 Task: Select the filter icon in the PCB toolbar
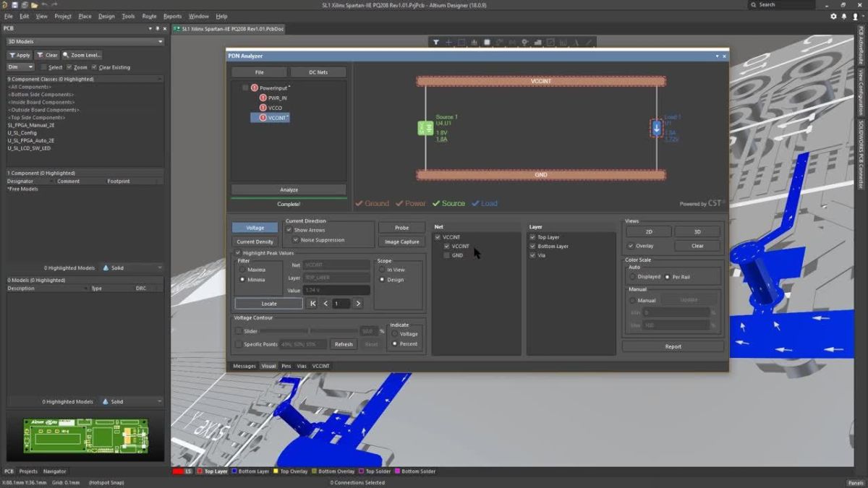(x=436, y=42)
